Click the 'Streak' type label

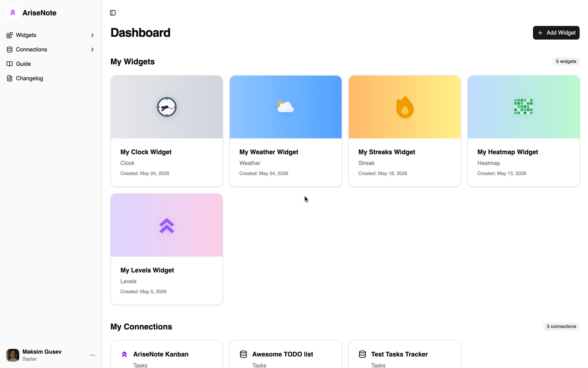pyautogui.click(x=366, y=163)
